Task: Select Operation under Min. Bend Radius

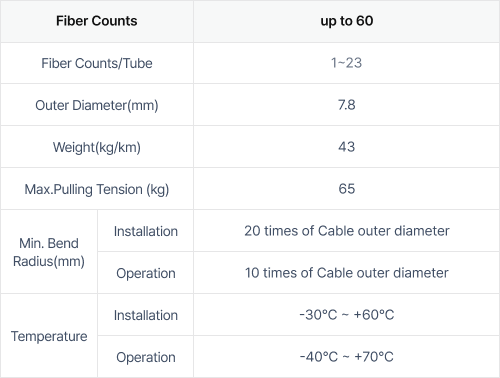Action: click(x=146, y=274)
